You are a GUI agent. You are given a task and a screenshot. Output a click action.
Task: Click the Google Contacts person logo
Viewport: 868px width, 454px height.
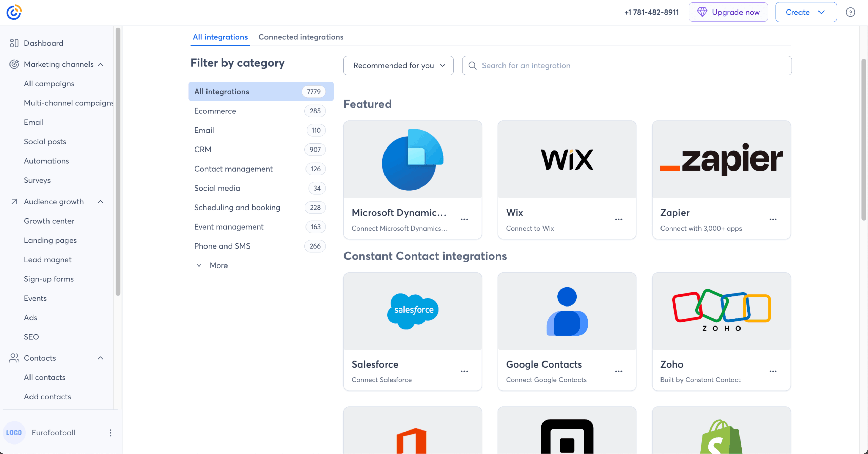pos(567,311)
